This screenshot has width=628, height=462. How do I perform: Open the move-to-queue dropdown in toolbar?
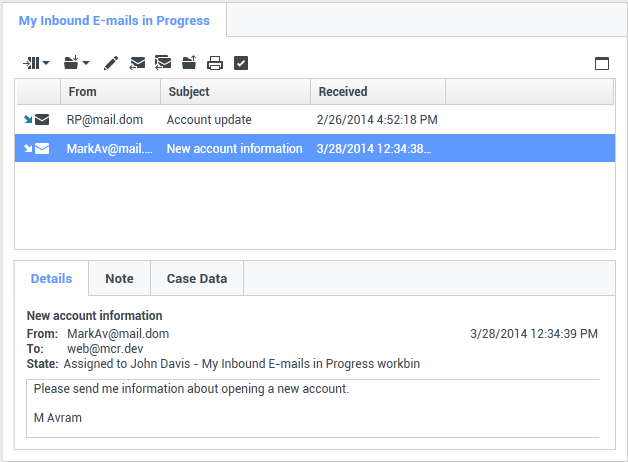click(x=36, y=63)
